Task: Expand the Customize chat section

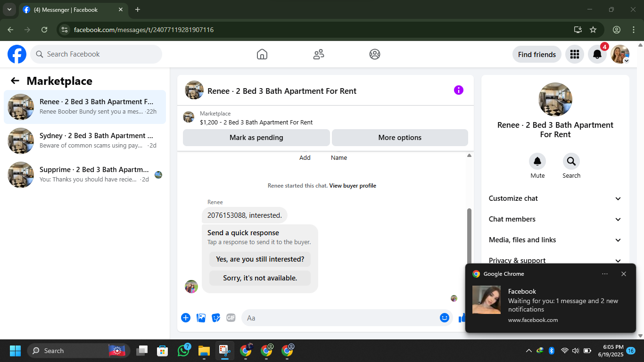Action: point(555,198)
